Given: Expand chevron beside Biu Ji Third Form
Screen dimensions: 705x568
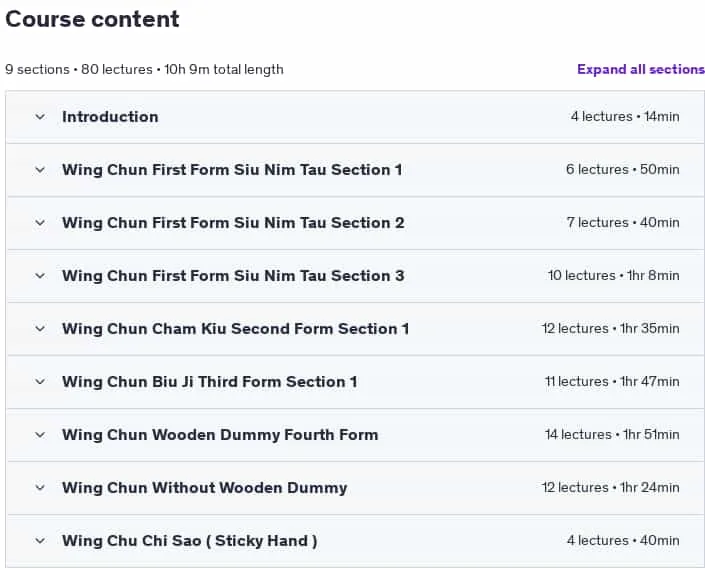Looking at the screenshot, I should [x=40, y=382].
